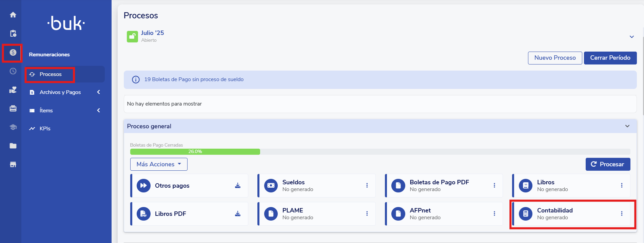Download Libros PDF file

point(238,214)
